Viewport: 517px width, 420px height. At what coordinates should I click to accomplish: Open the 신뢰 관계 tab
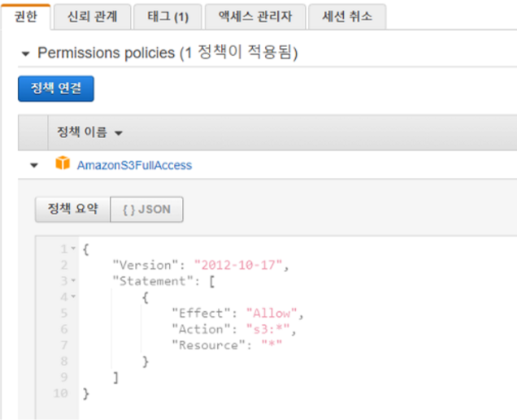click(93, 17)
